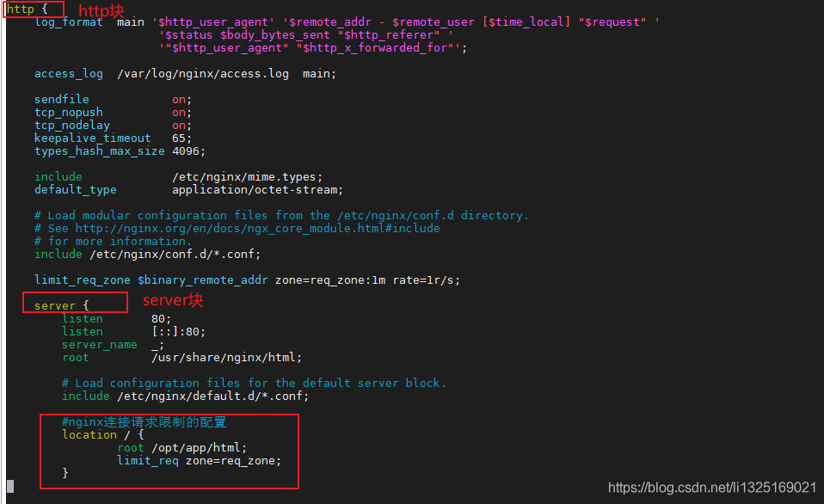Click the log_format directive
Screen dimensions: 824x504
68,22
